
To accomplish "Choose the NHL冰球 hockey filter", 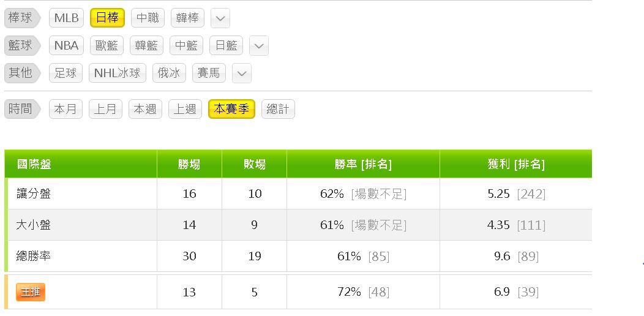I will [117, 73].
